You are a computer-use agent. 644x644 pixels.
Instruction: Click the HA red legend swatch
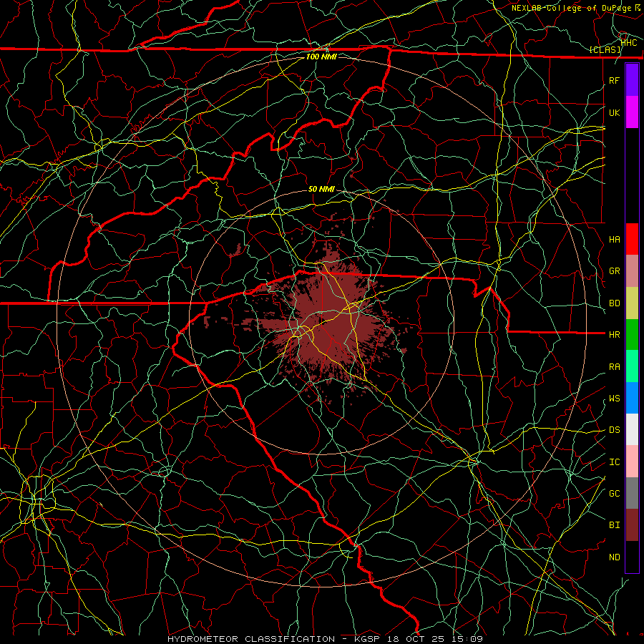(632, 239)
